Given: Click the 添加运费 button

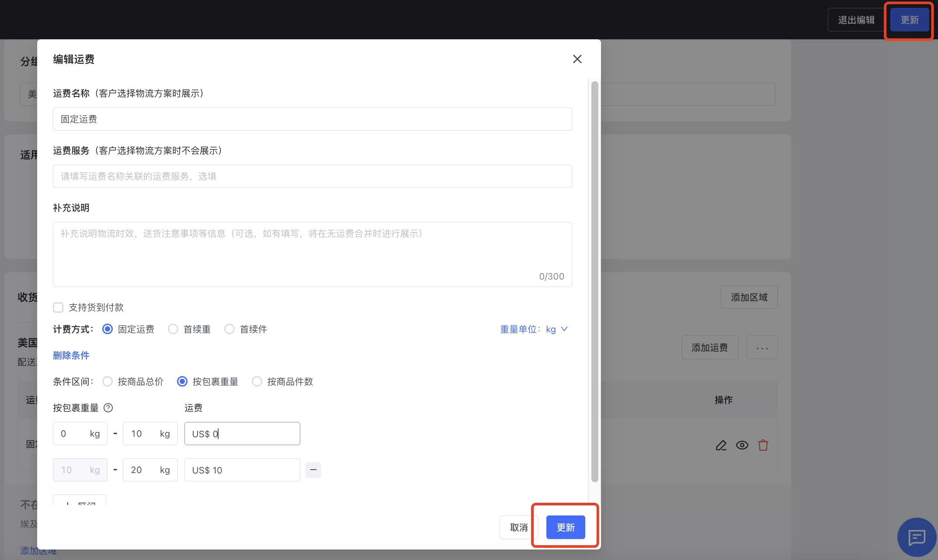Looking at the screenshot, I should click(x=709, y=347).
